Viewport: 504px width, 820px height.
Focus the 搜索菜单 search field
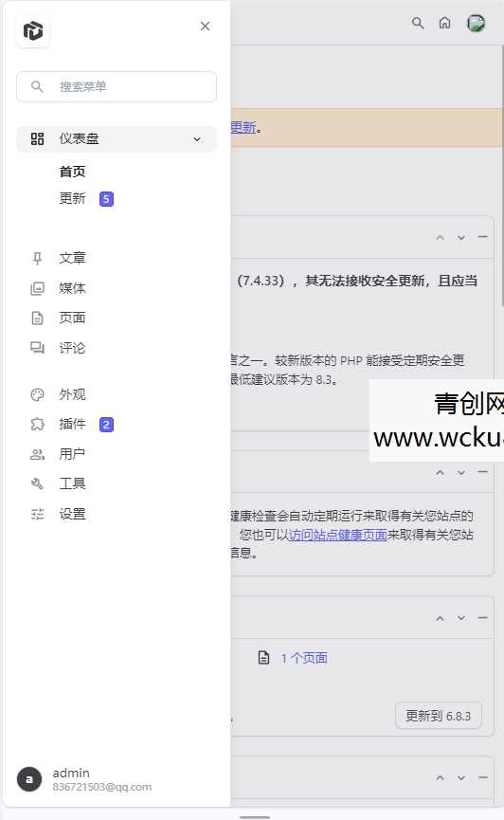coord(117,87)
